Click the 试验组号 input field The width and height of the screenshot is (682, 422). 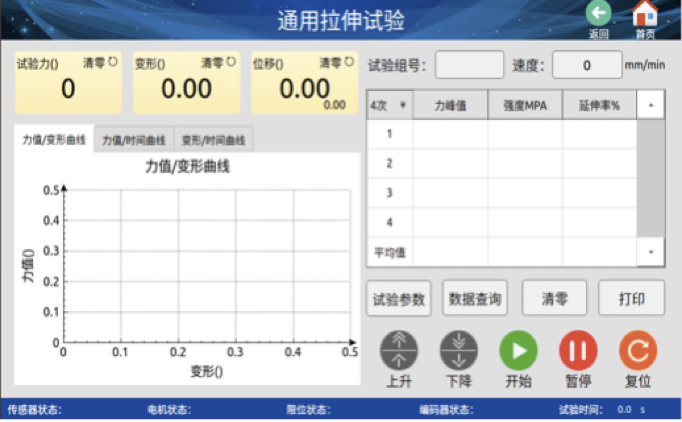point(469,66)
